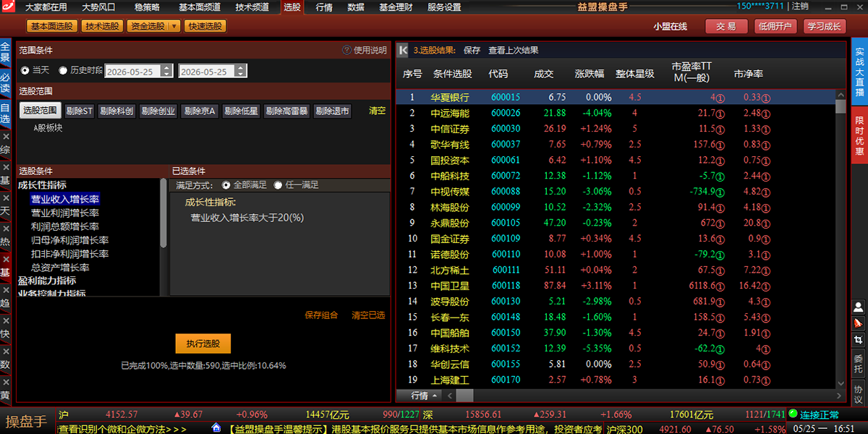The image size is (868, 434).
Task: Close the 趋 sidebar tab
Action: point(6,289)
